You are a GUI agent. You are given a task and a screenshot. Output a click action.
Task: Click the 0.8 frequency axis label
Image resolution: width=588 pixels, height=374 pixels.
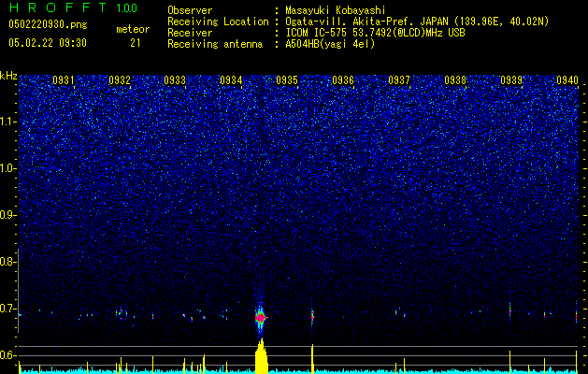[x=7, y=262]
